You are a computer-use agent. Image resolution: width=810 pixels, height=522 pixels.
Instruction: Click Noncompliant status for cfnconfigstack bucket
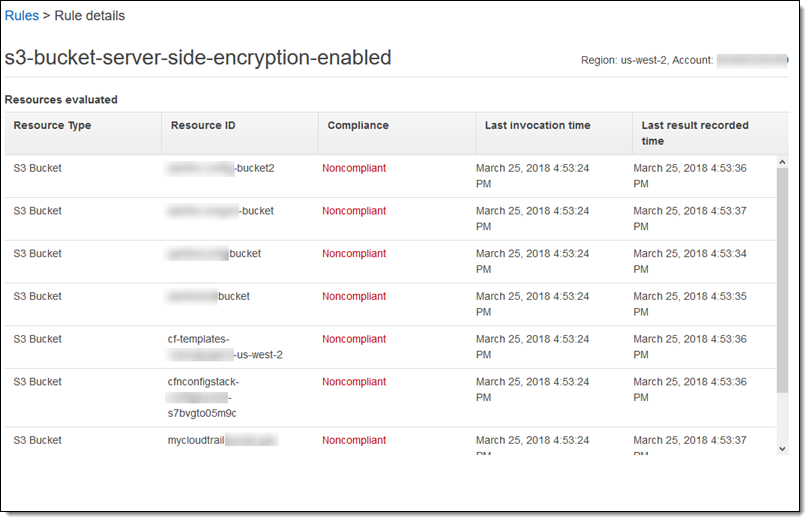pyautogui.click(x=354, y=382)
